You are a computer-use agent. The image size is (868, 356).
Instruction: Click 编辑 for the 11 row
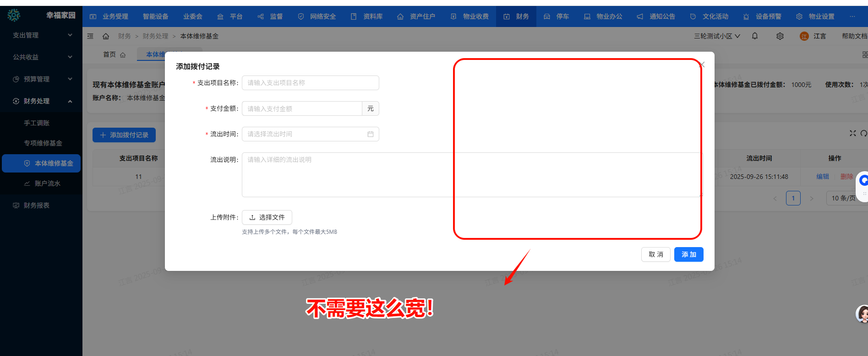[x=823, y=177]
